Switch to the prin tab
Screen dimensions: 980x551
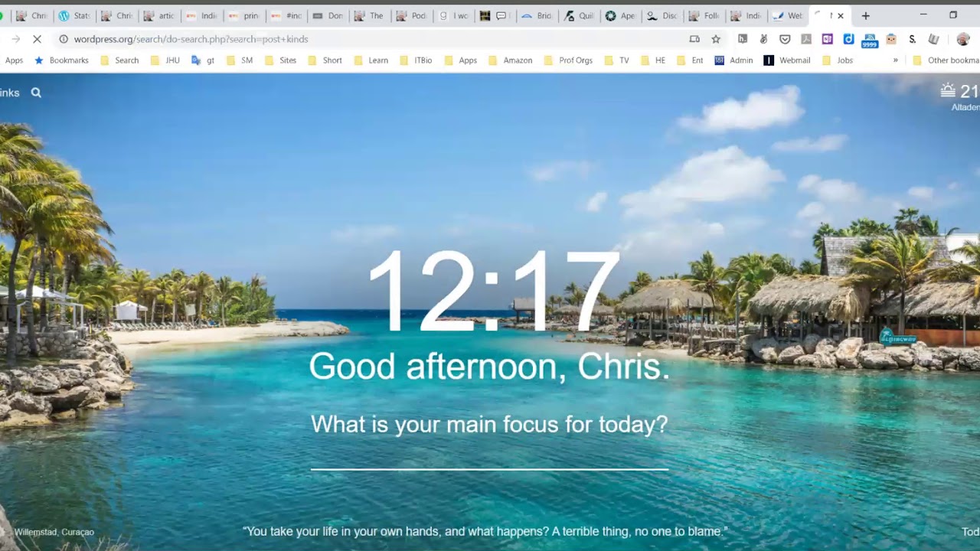point(243,15)
